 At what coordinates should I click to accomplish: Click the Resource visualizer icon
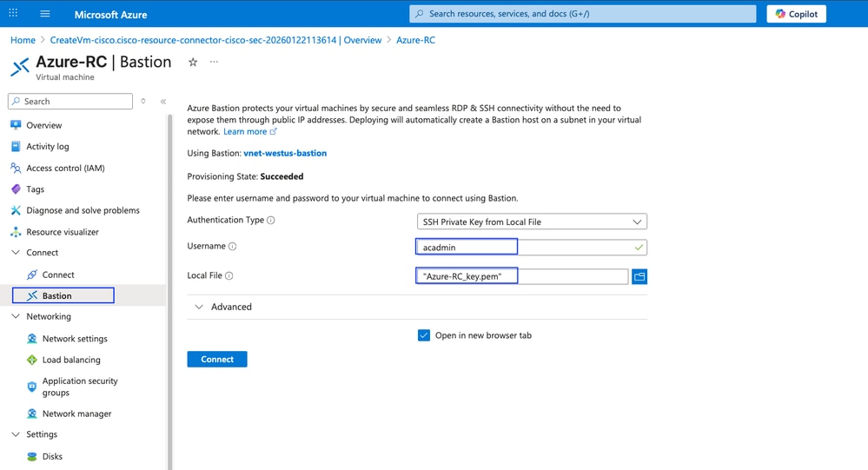point(16,232)
